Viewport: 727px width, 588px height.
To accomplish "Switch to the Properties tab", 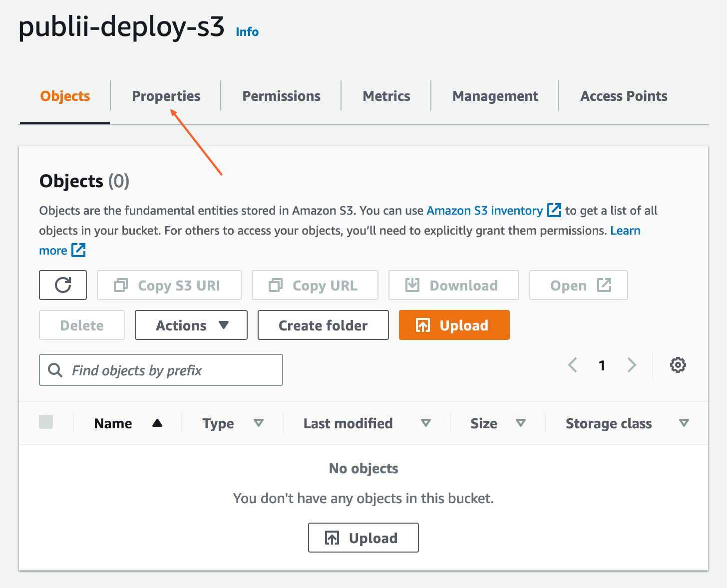I will [166, 96].
